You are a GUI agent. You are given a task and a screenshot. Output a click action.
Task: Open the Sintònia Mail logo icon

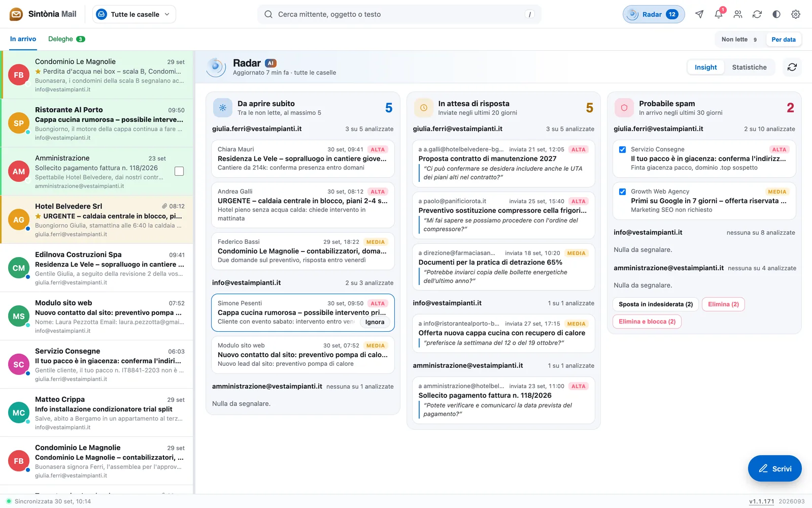(x=16, y=14)
